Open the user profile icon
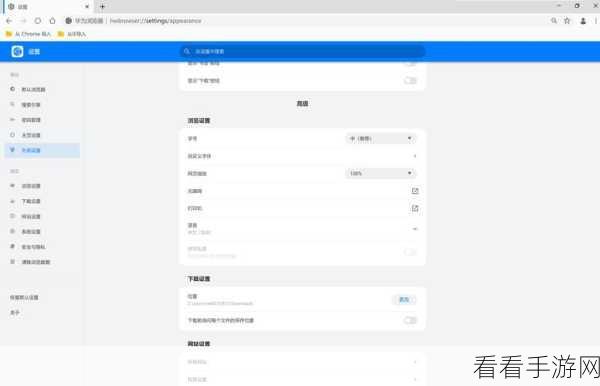Image resolution: width=600 pixels, height=386 pixels. pos(583,21)
